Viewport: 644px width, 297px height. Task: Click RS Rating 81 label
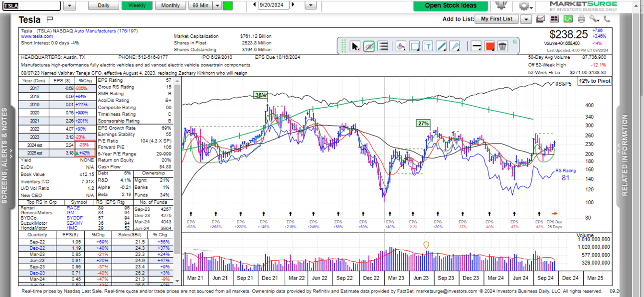[565, 174]
